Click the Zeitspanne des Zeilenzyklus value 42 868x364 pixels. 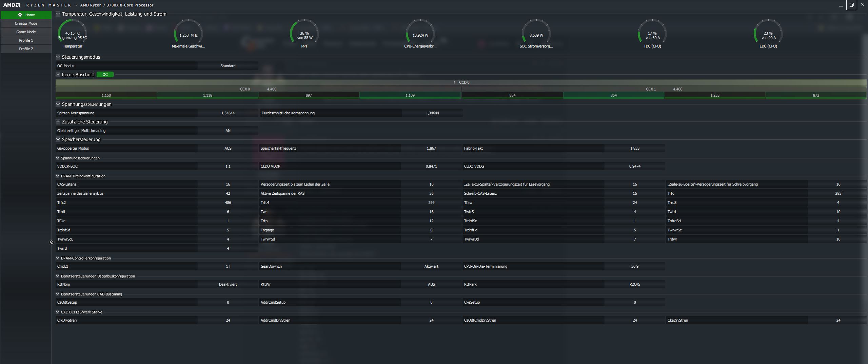(x=228, y=193)
